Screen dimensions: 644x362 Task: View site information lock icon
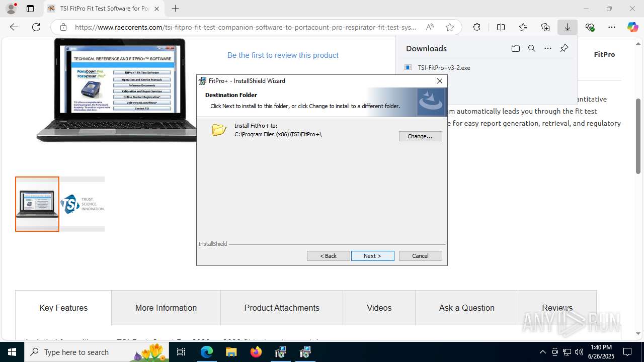coord(63,27)
